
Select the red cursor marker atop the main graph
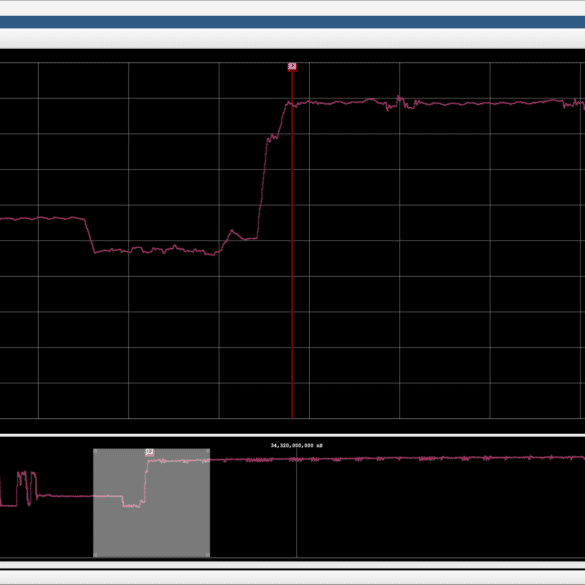pos(292,67)
